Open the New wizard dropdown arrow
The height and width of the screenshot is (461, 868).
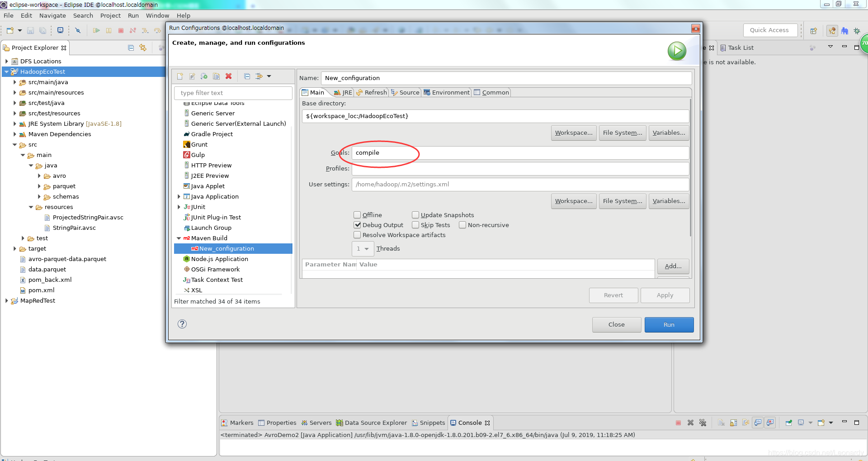coord(20,30)
